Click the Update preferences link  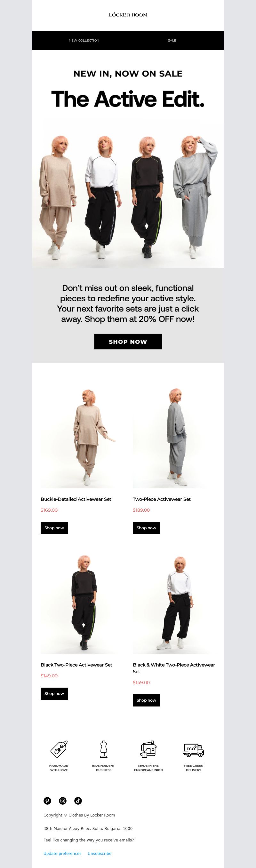(62, 854)
